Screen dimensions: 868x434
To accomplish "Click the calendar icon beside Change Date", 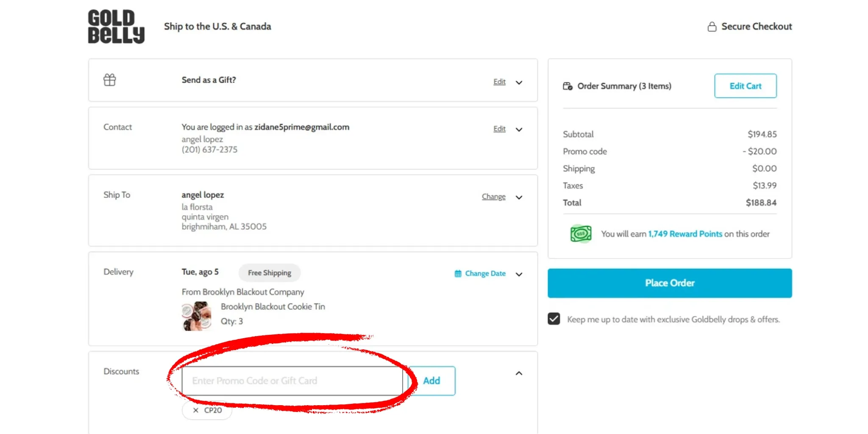I will (458, 273).
